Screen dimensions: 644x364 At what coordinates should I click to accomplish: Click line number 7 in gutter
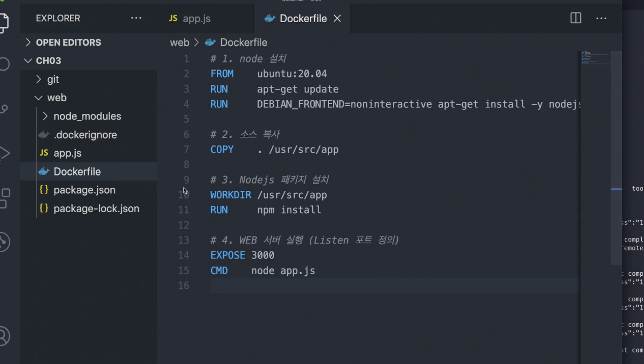point(186,149)
